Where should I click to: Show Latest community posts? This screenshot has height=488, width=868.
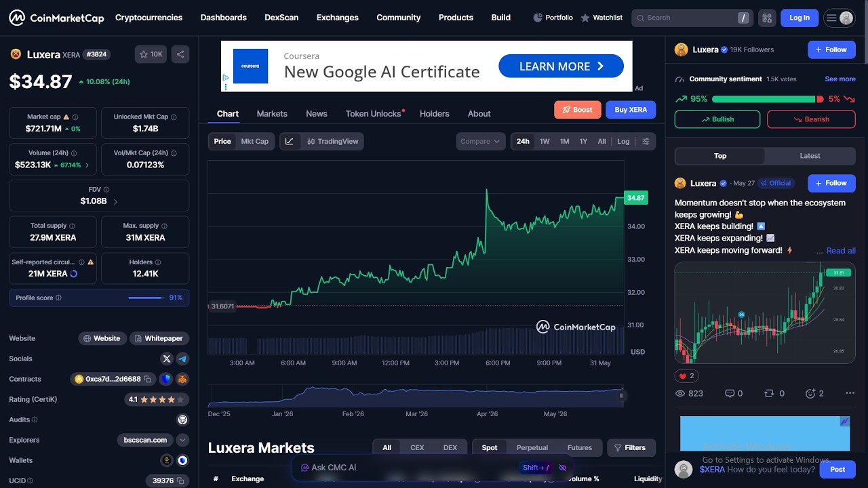[x=810, y=156]
